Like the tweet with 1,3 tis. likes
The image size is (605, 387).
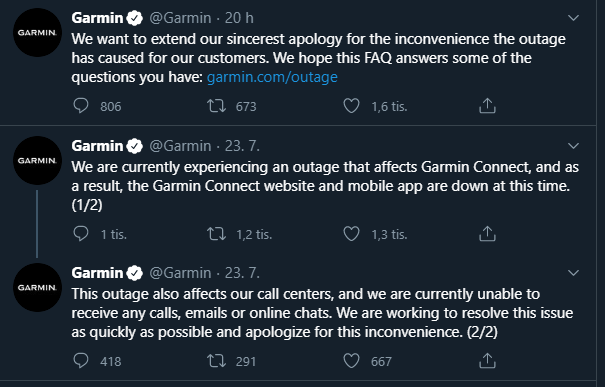pos(352,234)
